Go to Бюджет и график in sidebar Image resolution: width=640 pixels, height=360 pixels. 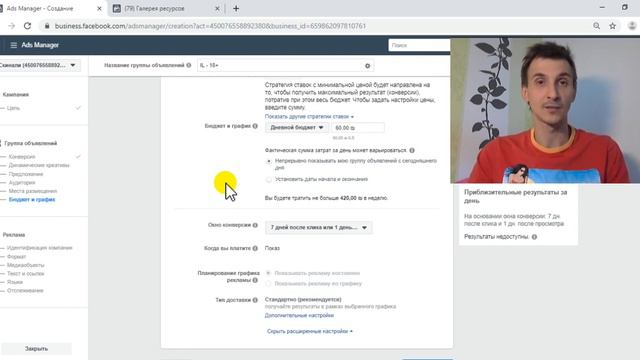[x=32, y=200]
